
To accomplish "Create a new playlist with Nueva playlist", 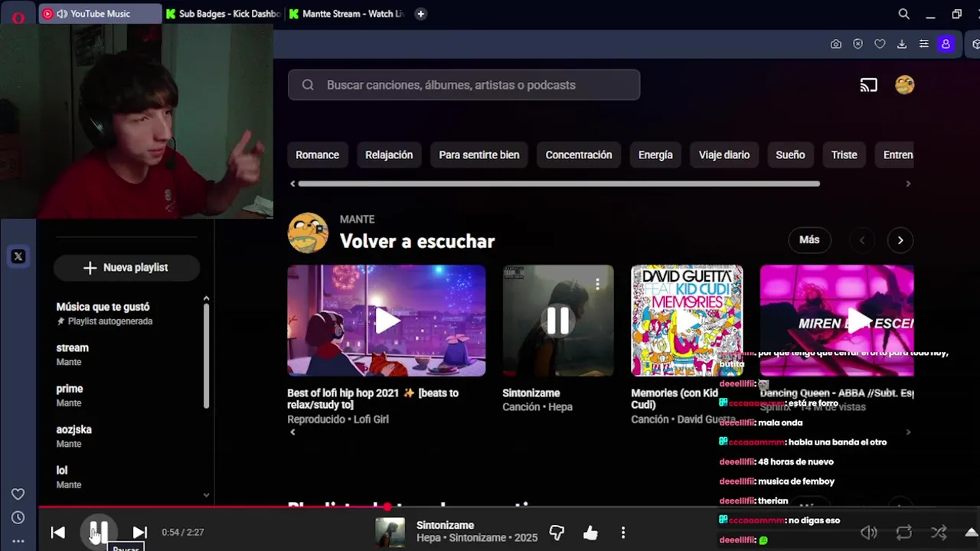I will point(126,268).
